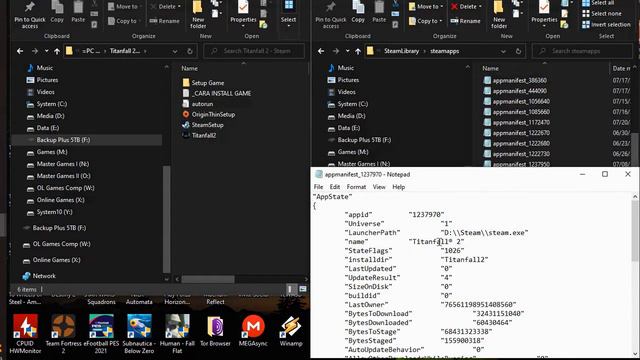Click the left Explorer navigation pane scrollbar
Viewport: 640px width, 360px height.
tap(166, 219)
